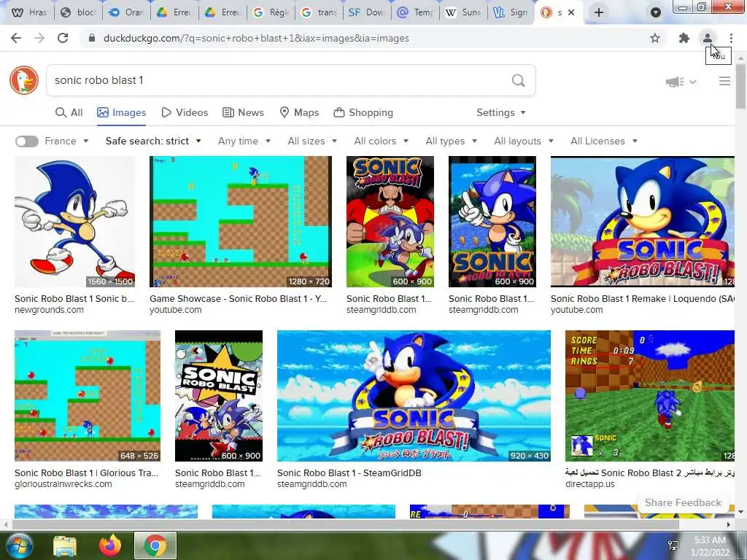Open the All types filter
747x560 pixels.
point(451,141)
